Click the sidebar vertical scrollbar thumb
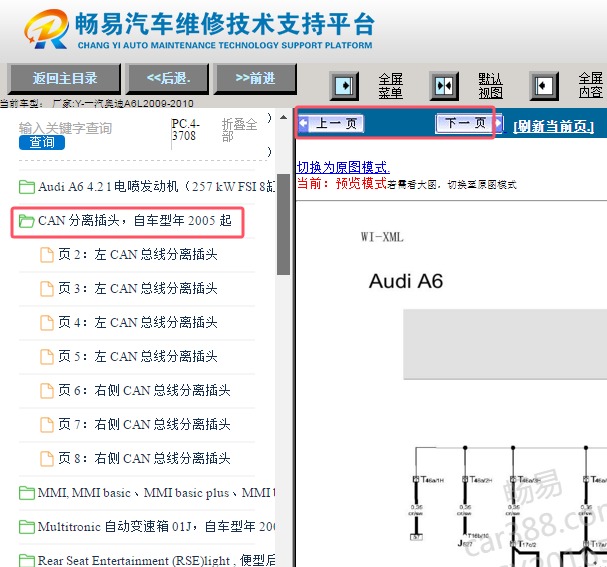 coord(284,224)
